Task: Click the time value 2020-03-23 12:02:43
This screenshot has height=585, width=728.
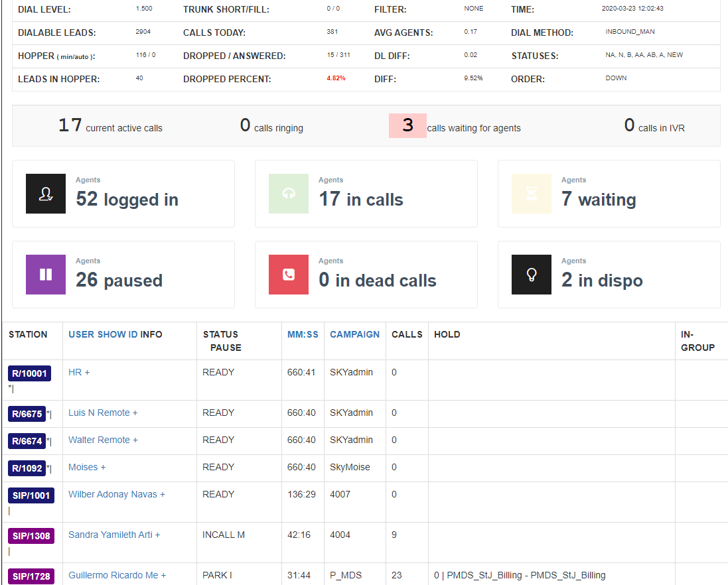Action: click(632, 9)
